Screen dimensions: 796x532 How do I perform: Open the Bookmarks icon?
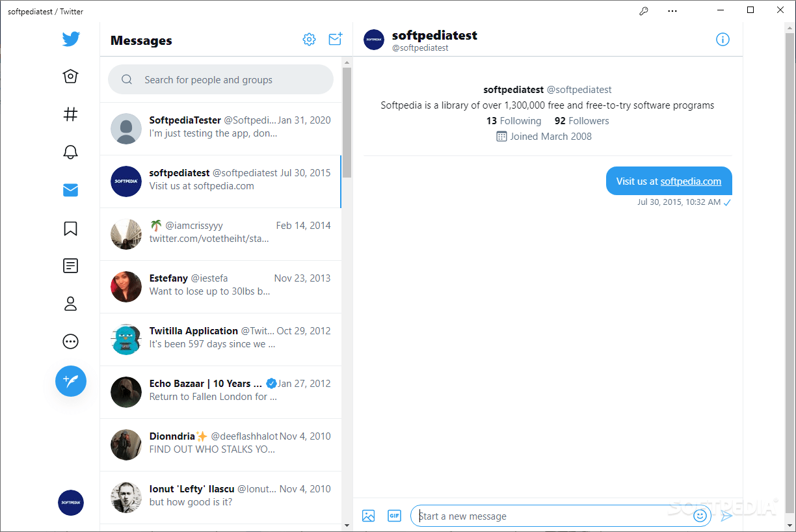click(71, 228)
